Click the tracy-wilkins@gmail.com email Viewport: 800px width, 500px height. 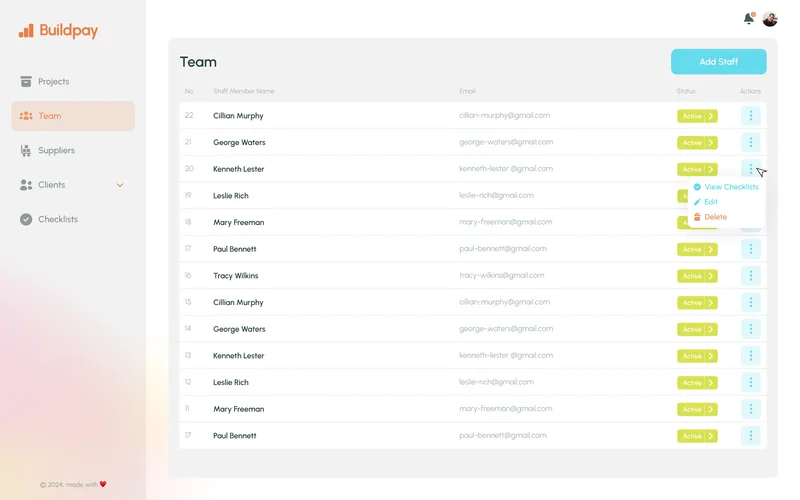click(x=502, y=276)
